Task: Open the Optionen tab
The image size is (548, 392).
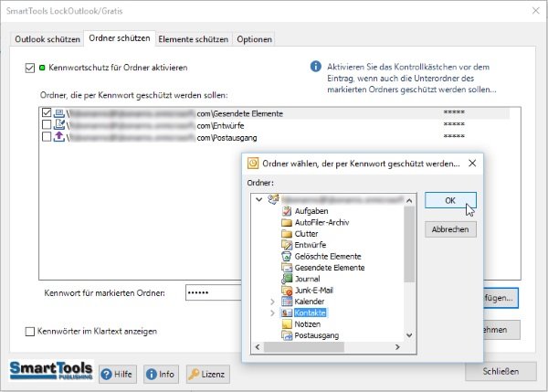Action: point(255,39)
